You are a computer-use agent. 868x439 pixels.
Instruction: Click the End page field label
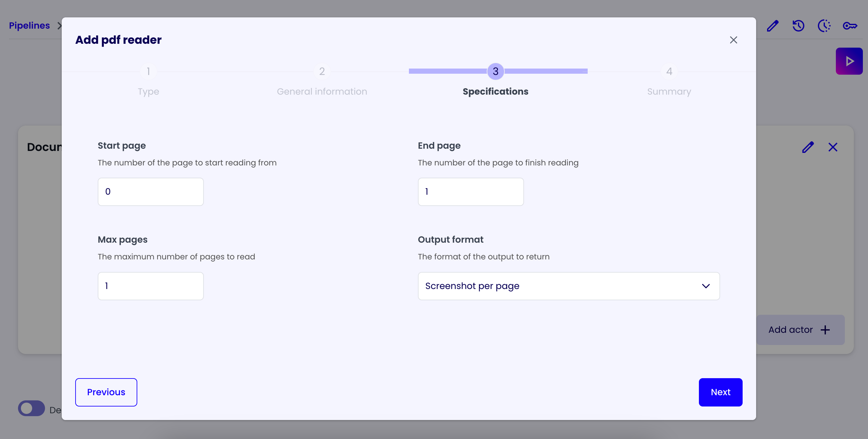[x=439, y=146]
